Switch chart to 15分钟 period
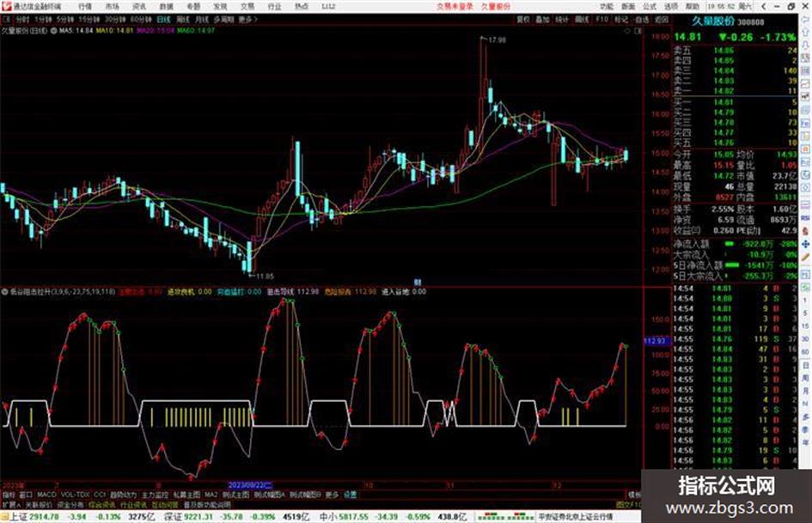This screenshot has width=812, height=523. tap(89, 19)
